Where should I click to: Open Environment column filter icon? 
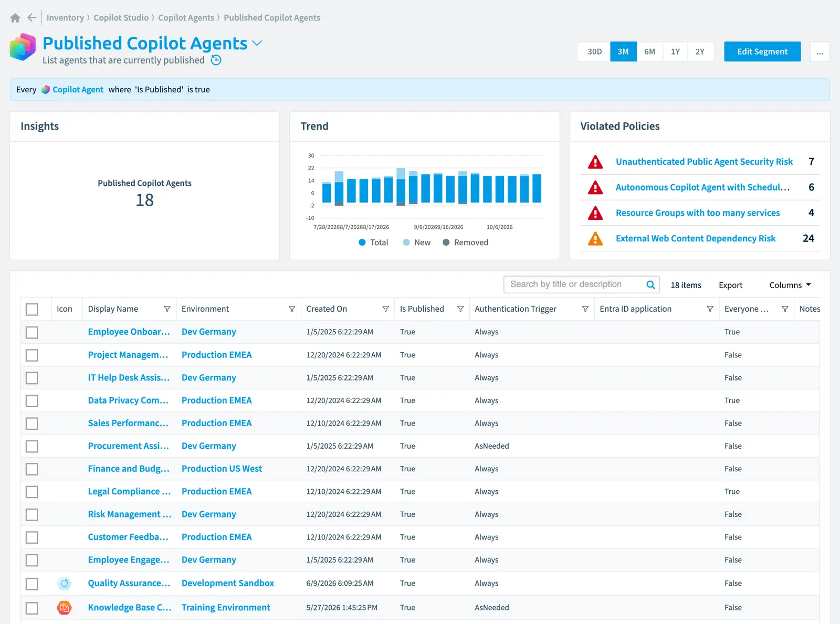pyautogui.click(x=292, y=309)
